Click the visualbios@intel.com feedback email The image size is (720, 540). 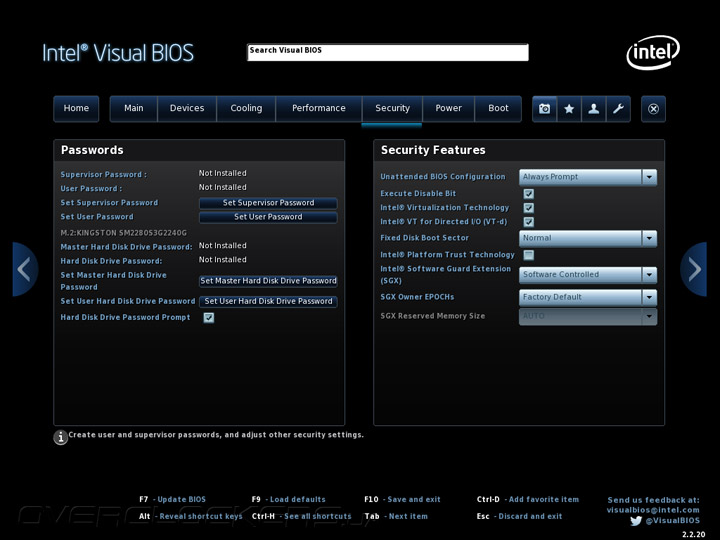coord(653,510)
